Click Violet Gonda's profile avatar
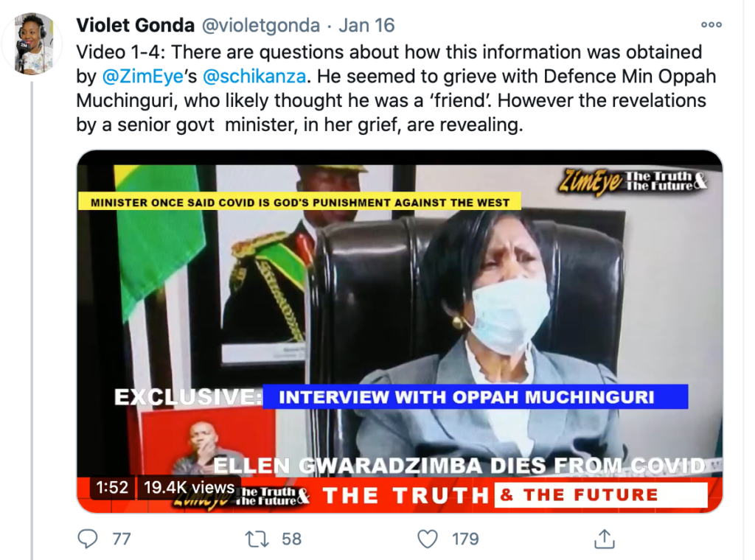Viewport: 755px width, 560px height. (32, 43)
